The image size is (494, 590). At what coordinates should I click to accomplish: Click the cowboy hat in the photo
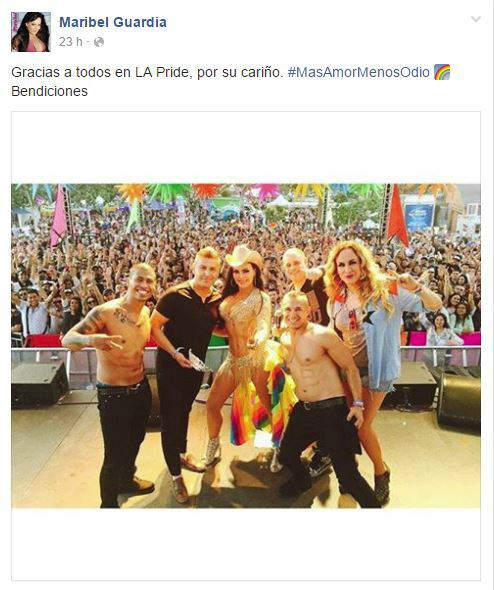pos(244,255)
